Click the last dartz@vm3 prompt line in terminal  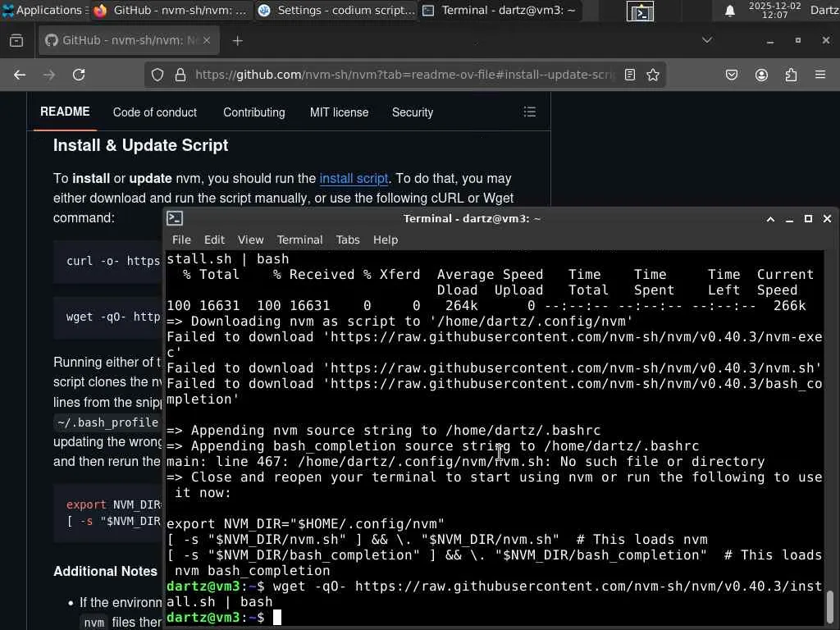pyautogui.click(x=224, y=618)
